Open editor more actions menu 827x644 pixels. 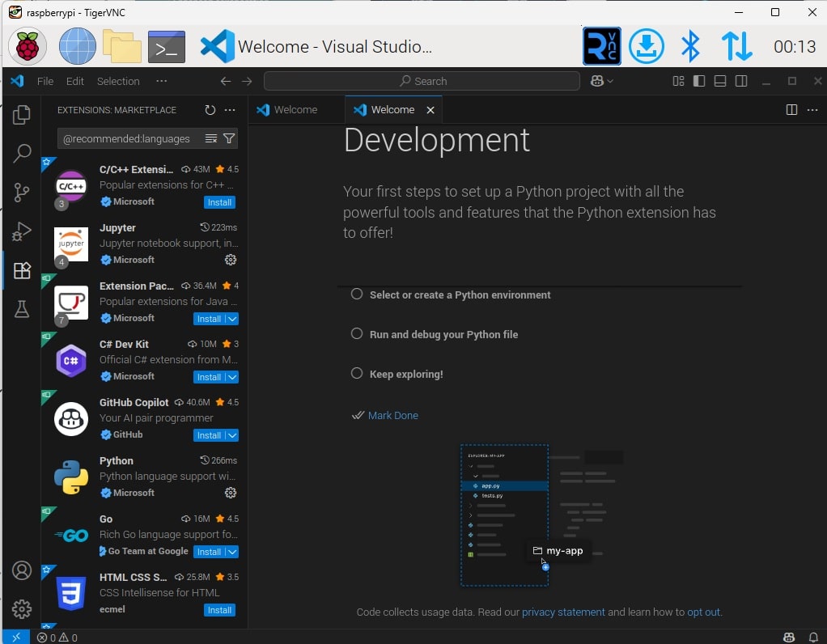point(812,110)
